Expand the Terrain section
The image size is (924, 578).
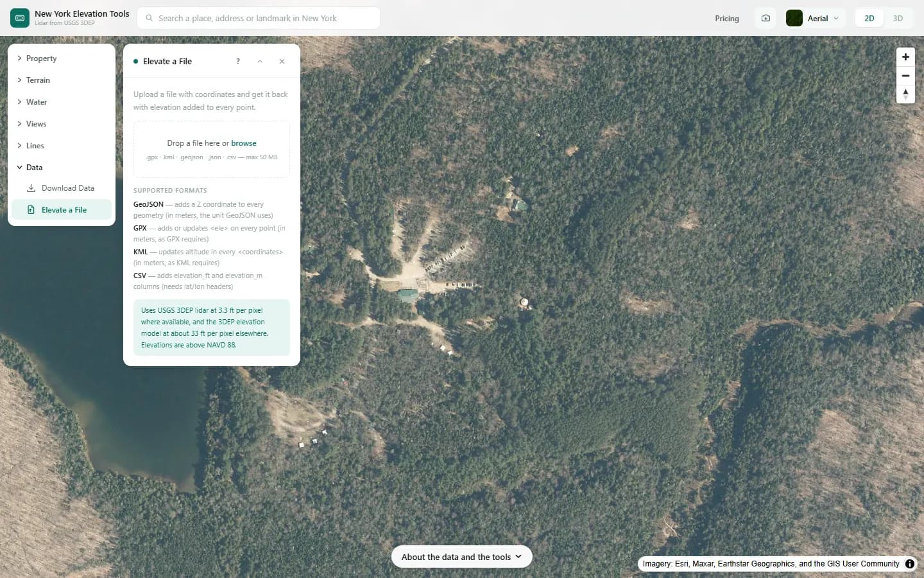point(62,80)
